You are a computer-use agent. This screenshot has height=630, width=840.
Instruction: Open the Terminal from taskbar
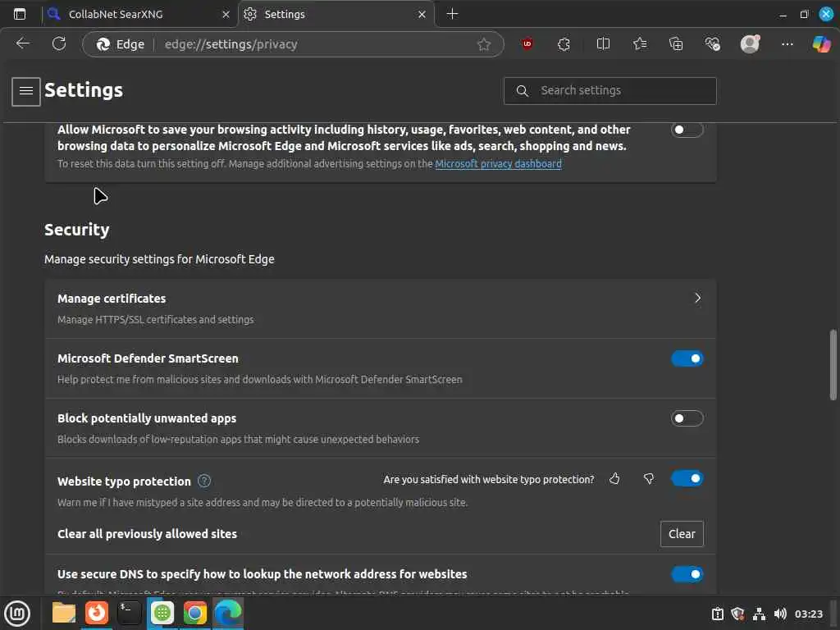tap(129, 613)
